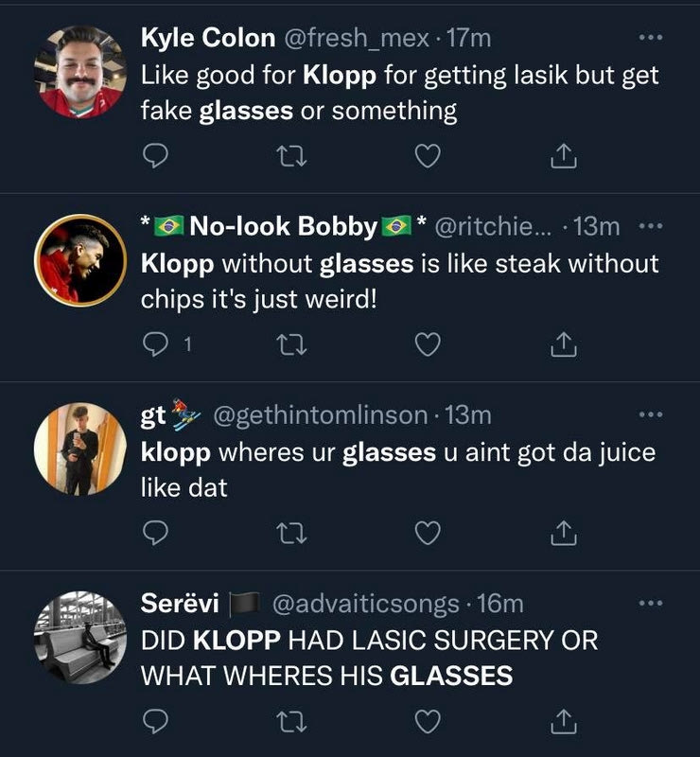Screen dimensions: 700x757
Task: View Kyle Colon's profile picture
Action: 80,73
